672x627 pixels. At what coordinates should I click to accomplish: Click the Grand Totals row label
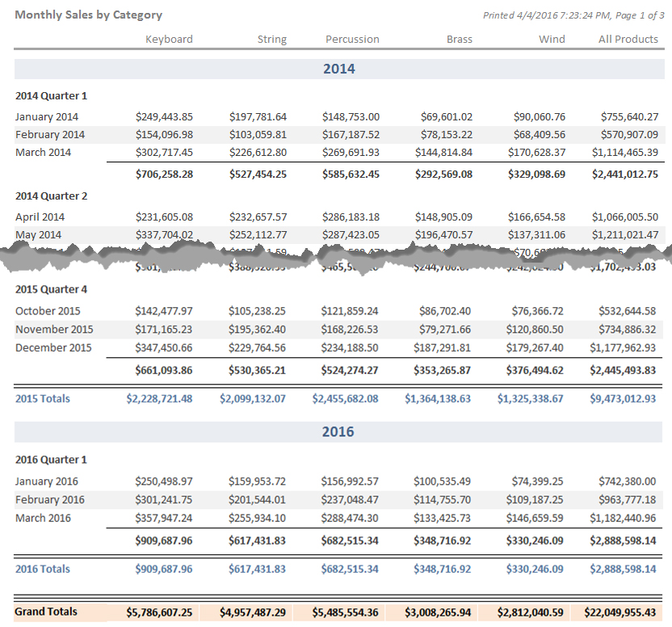pos(46,612)
